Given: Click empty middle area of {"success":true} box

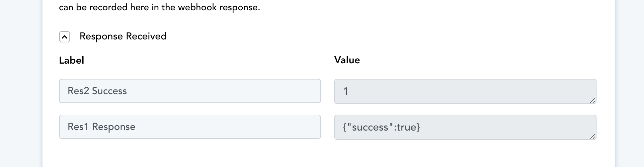Looking at the screenshot, I should (498, 127).
